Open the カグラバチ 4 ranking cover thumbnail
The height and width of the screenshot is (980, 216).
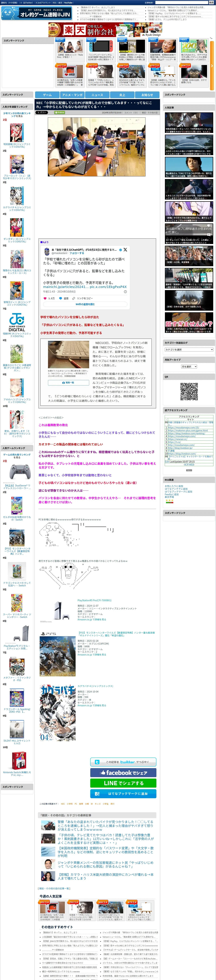17,196
